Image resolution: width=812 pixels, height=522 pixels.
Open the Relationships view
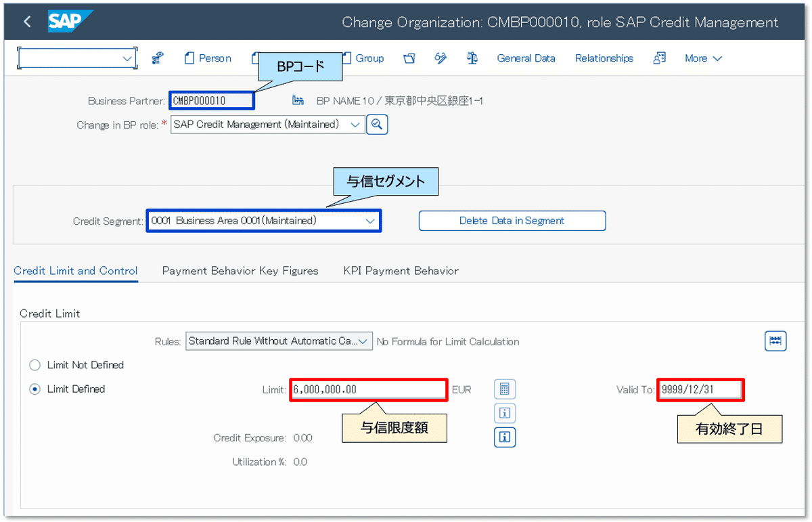tap(604, 58)
